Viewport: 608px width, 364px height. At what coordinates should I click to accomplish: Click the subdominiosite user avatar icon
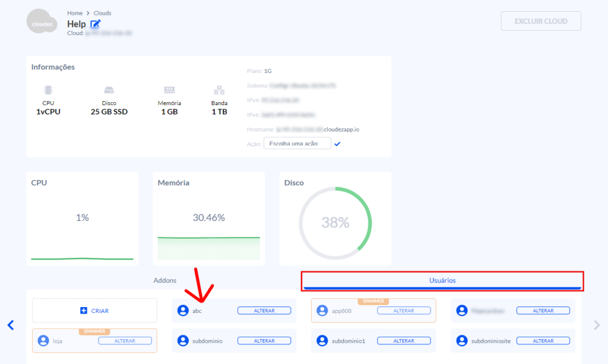[x=462, y=341]
